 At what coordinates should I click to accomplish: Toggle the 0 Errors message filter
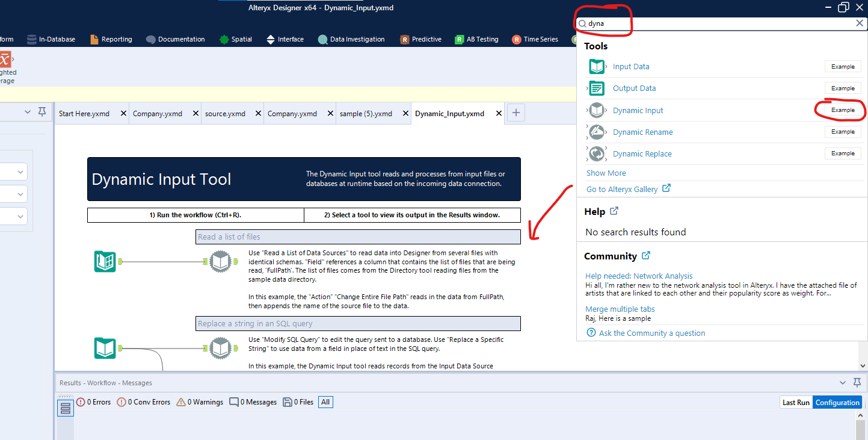point(93,401)
